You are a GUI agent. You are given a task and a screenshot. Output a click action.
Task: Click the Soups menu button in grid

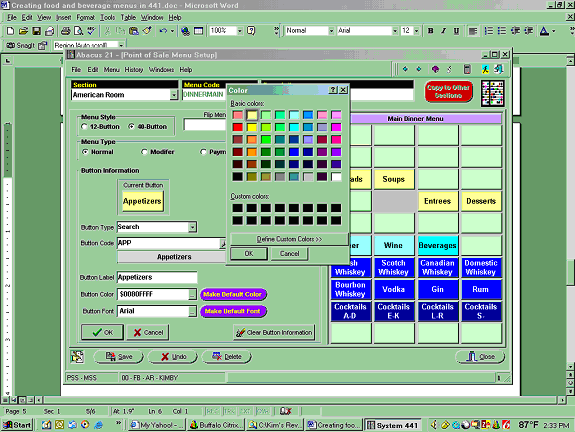click(x=394, y=179)
